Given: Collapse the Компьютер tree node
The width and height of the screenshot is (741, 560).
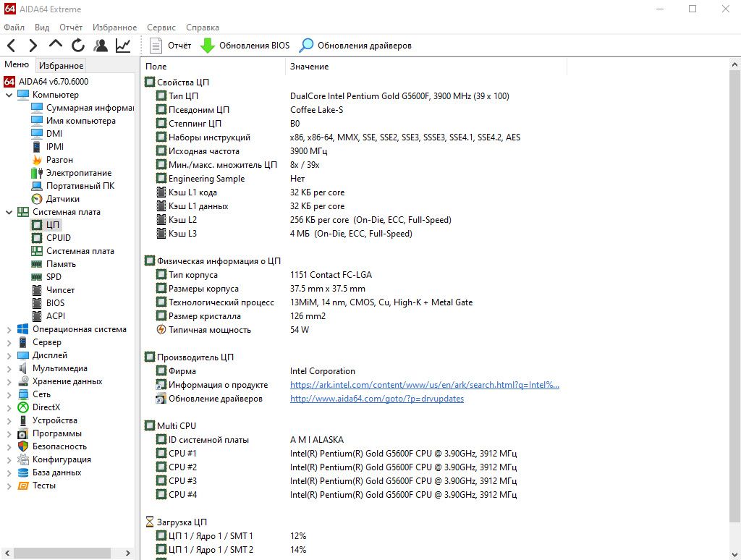Looking at the screenshot, I should (x=9, y=95).
